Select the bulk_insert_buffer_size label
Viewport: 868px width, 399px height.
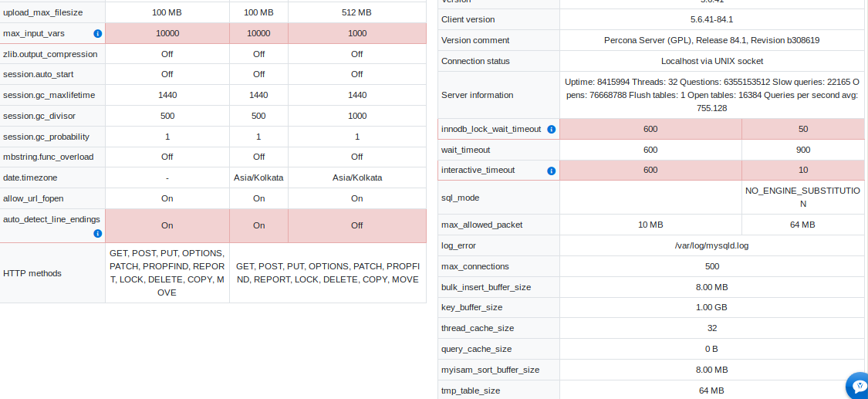(x=486, y=287)
